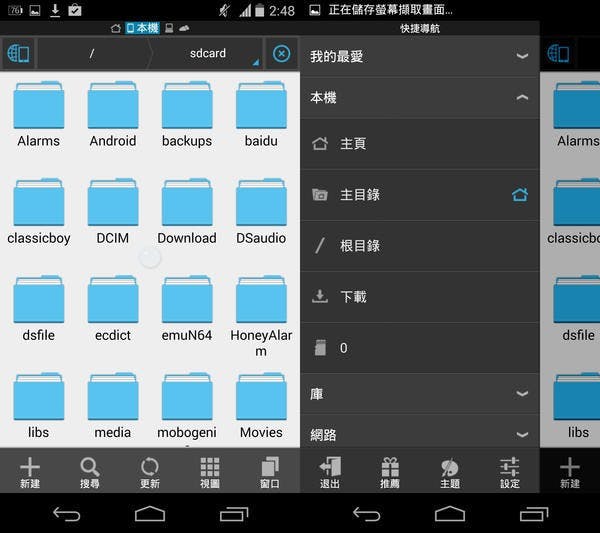Viewport: 600px width, 533px height.
Task: Open the 設定 (Settings) sliders icon
Action: (x=510, y=473)
